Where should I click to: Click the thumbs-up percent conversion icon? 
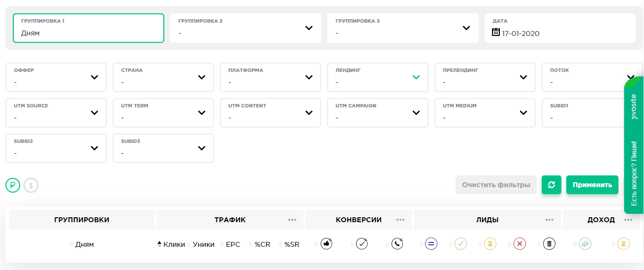pyautogui.click(x=326, y=244)
